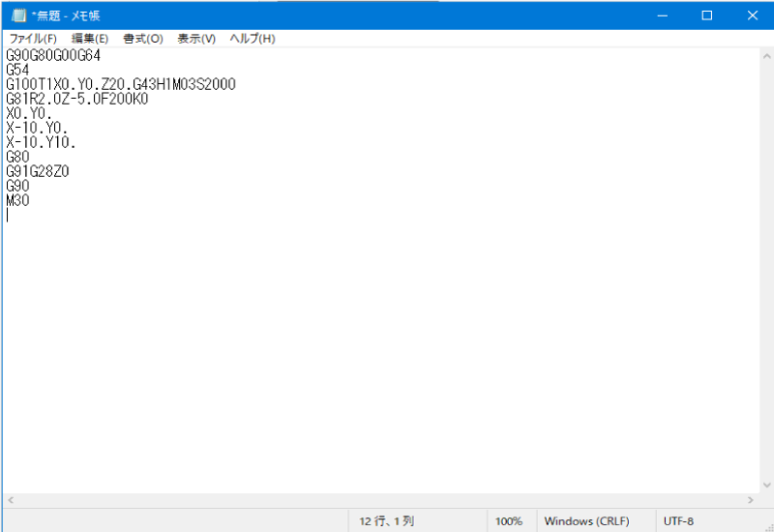Minimize the Notepad window
774x532 pixels.
tap(663, 15)
